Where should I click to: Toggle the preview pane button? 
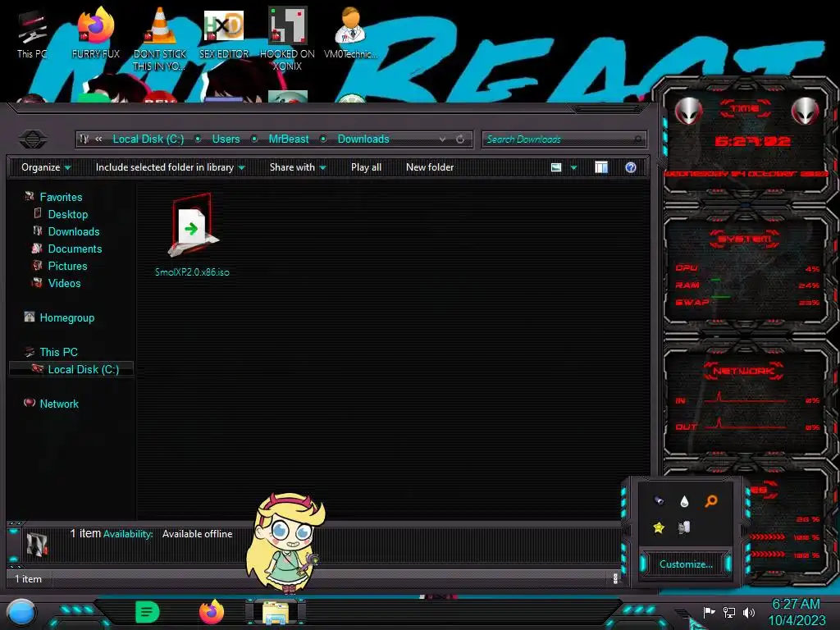pos(601,167)
